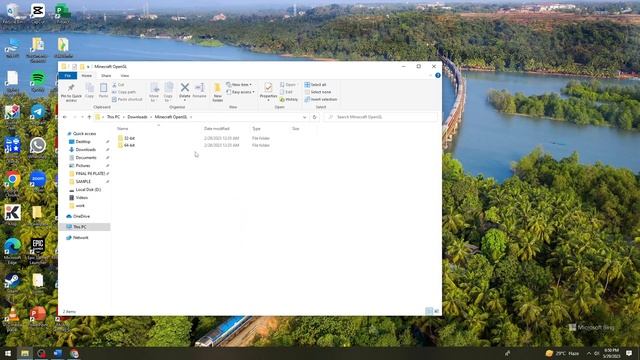Image resolution: width=640 pixels, height=360 pixels.
Task: Open SAMPLE folder in navigation pane
Action: 83,182
